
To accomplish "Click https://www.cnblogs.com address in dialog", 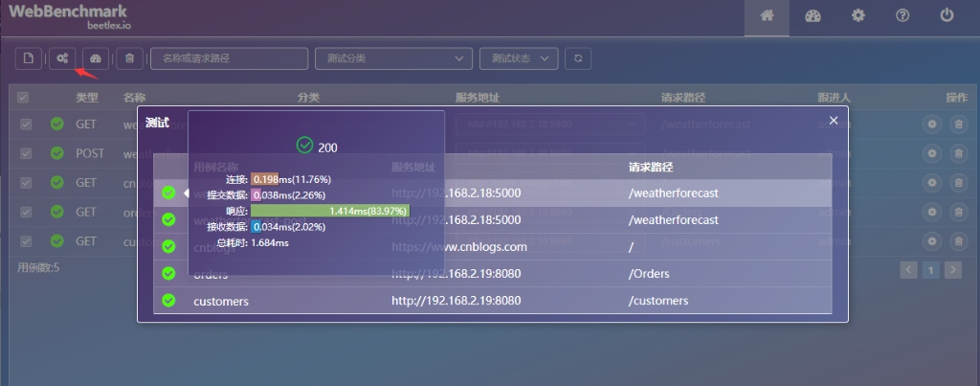I will click(459, 247).
